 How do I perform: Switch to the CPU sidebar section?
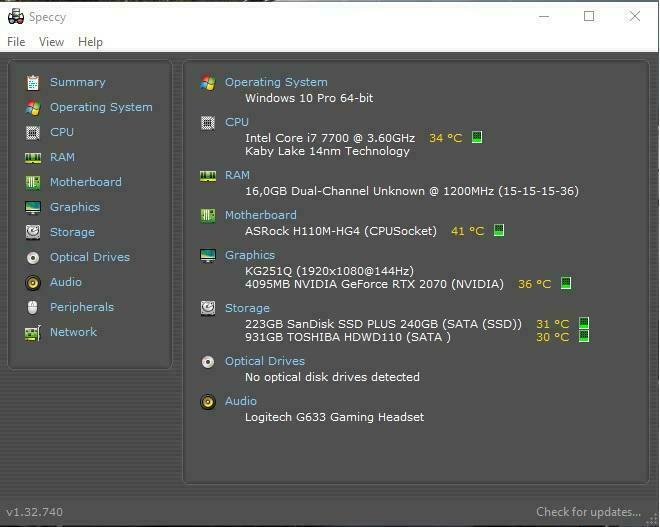(61, 132)
